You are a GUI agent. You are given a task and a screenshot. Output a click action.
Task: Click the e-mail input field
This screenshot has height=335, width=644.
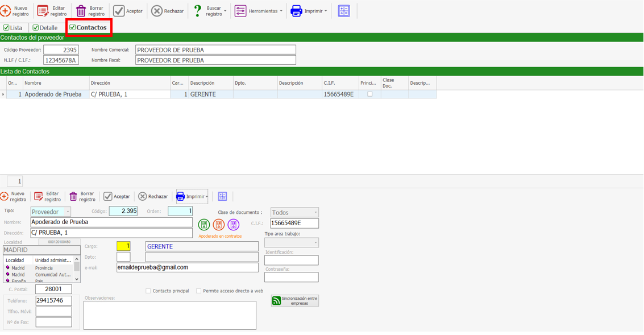pyautogui.click(x=187, y=267)
